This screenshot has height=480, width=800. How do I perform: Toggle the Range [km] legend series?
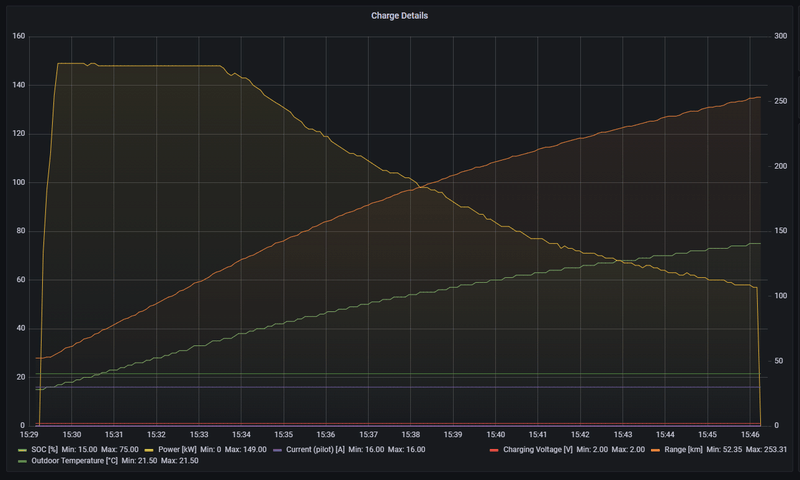(683, 449)
